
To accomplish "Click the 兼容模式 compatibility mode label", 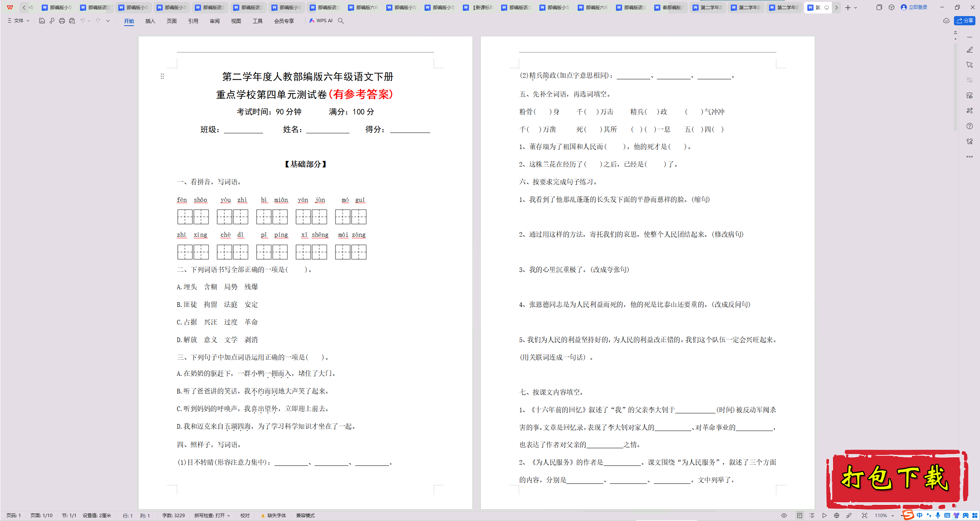I will 305,516.
